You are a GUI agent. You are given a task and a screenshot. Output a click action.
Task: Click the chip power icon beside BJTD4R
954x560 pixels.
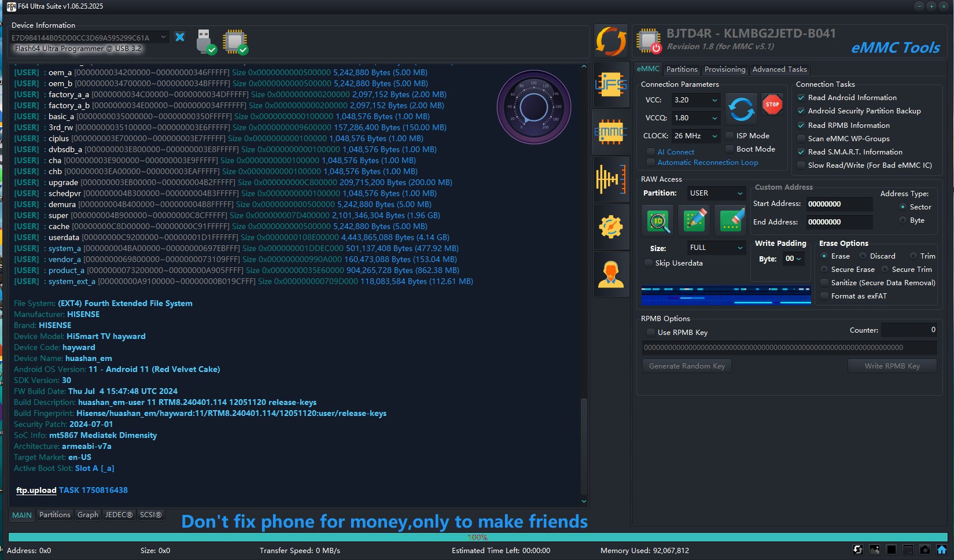point(649,41)
